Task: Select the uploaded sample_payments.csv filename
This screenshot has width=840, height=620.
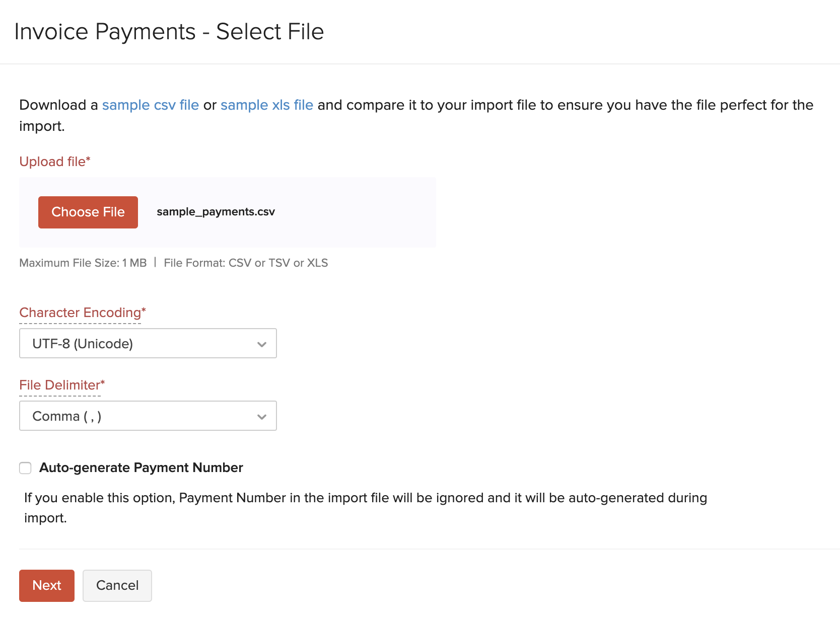Action: 216,212
